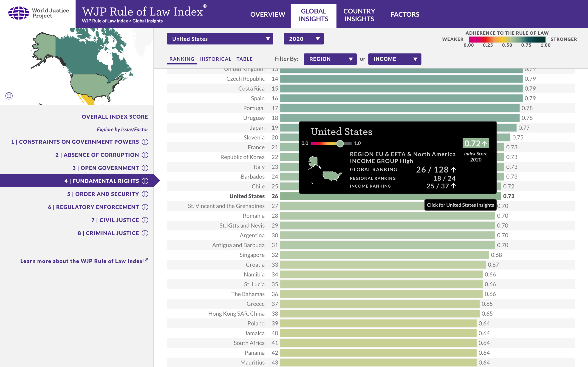Click the Learn more about WJP Rule of Law Index link
The width and height of the screenshot is (588, 367).
(81, 261)
